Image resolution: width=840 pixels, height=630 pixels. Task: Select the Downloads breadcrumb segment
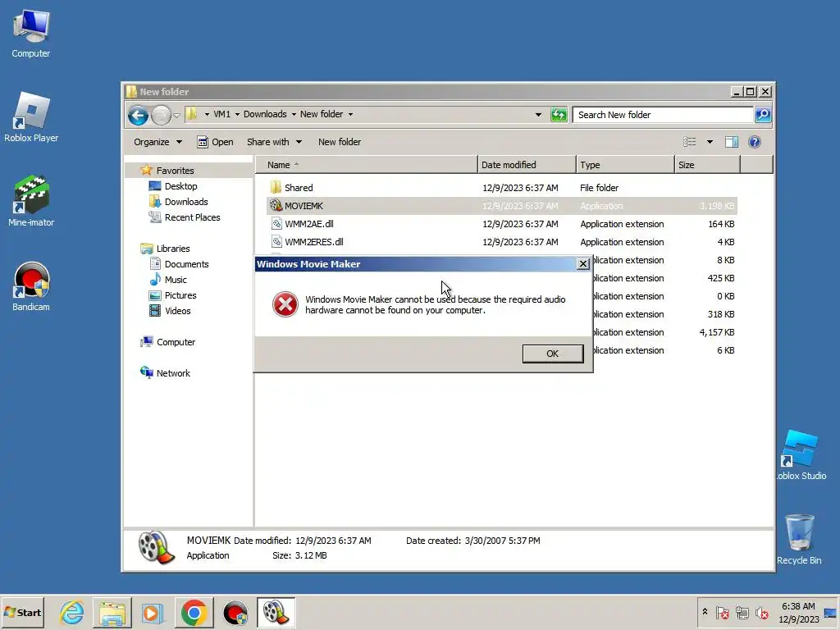[265, 114]
